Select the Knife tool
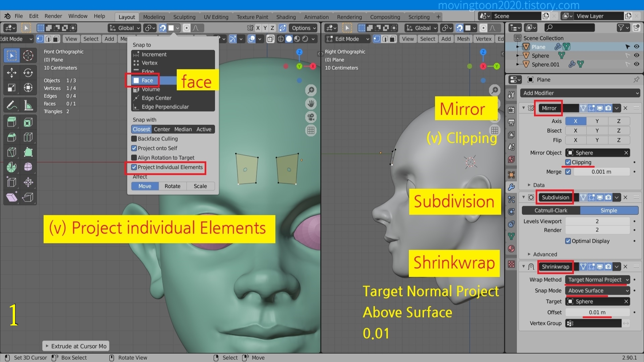The image size is (644, 362). pos(11,152)
